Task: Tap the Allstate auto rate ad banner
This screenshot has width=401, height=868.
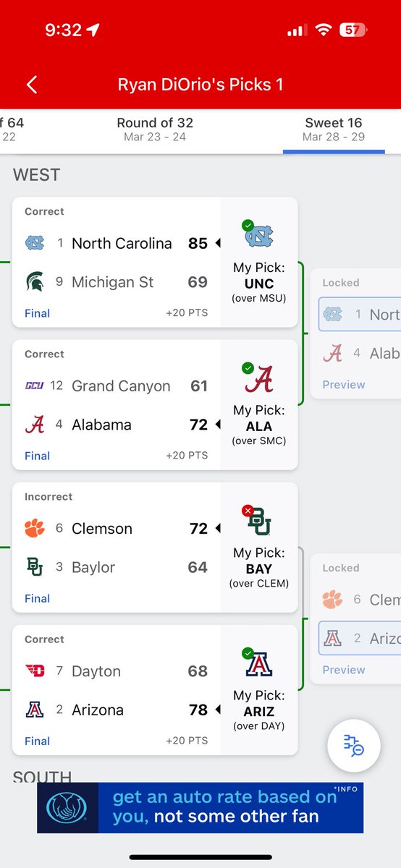Action: (200, 807)
